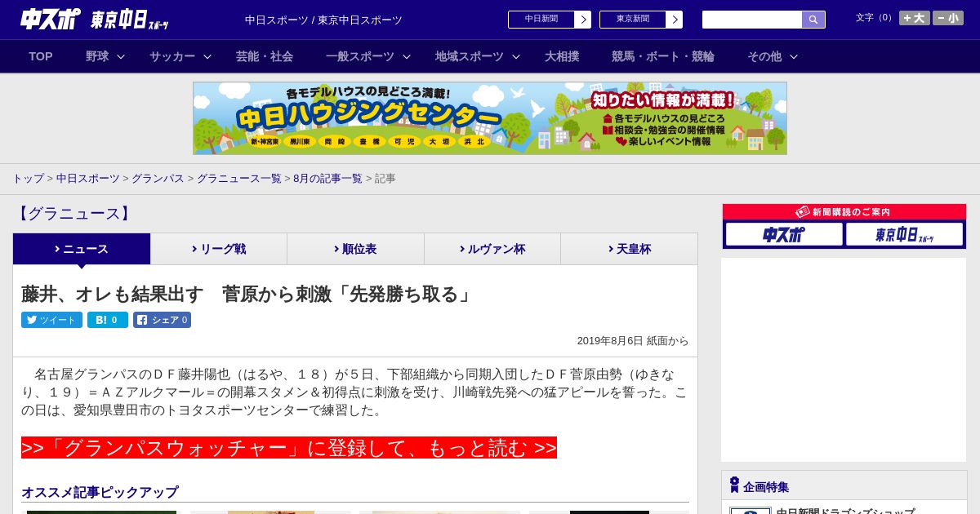This screenshot has width=980, height=514.
Task: Expand the サッカー menu chevron
Action: 207,57
